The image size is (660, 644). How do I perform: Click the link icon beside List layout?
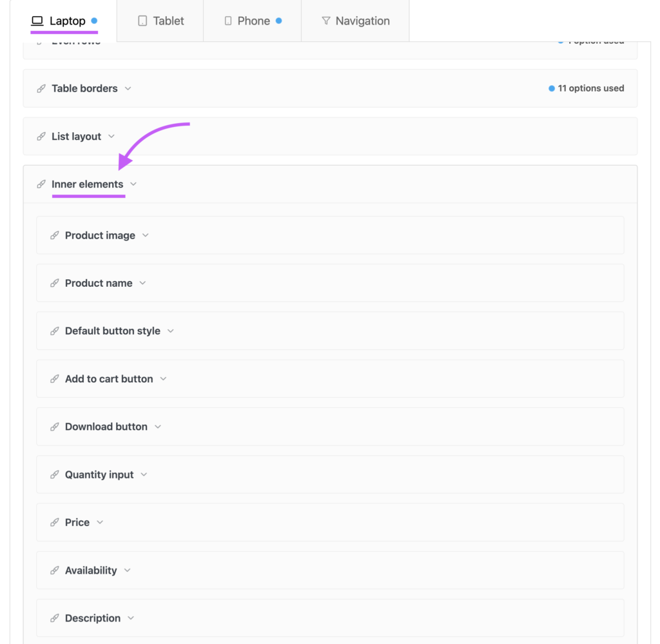(x=41, y=137)
